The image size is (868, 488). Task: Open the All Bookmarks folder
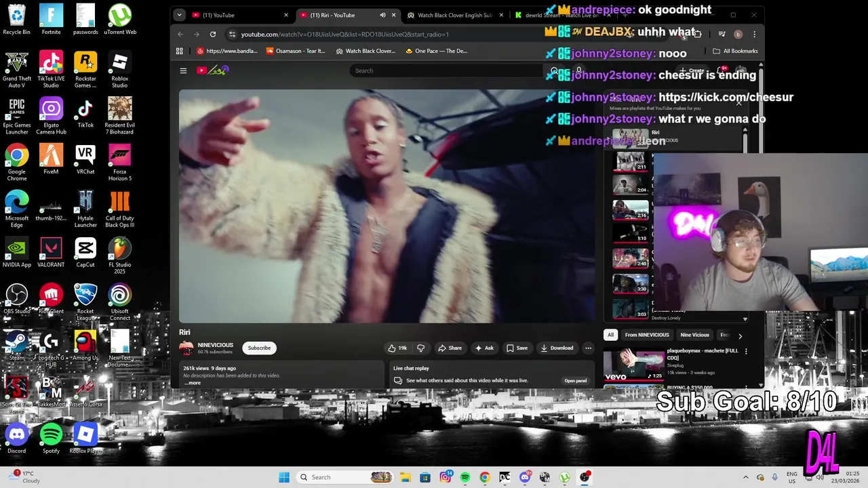tap(735, 51)
